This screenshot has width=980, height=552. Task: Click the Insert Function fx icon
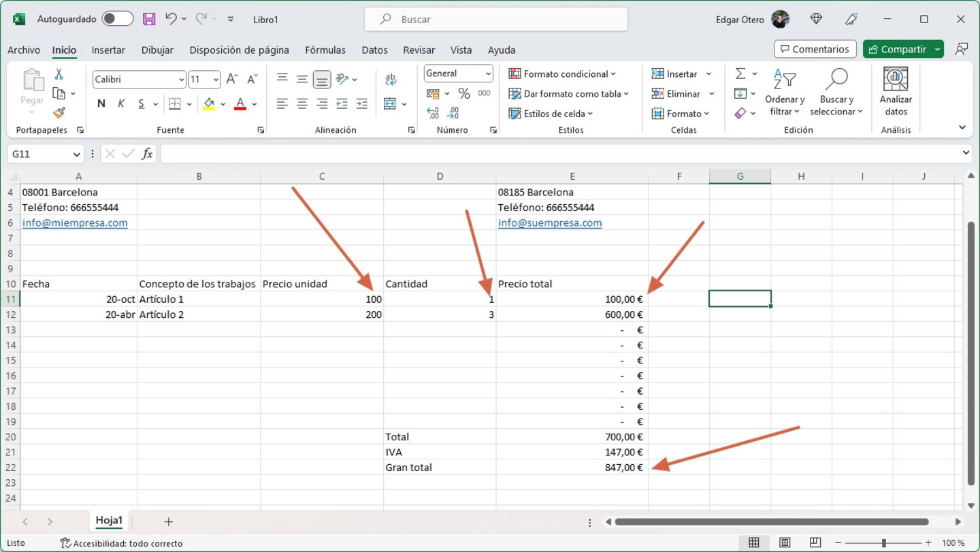tap(147, 154)
